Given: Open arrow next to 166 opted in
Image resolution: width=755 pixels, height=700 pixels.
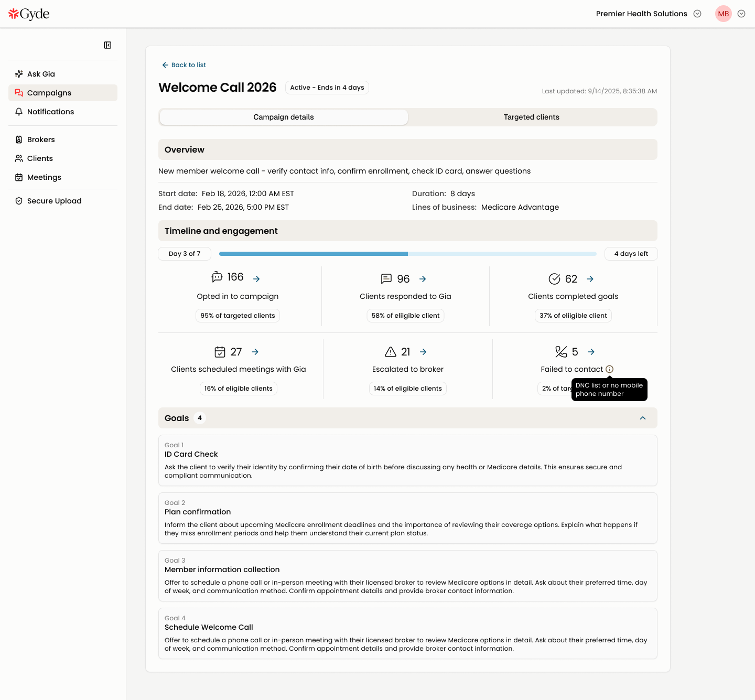Looking at the screenshot, I should [256, 279].
